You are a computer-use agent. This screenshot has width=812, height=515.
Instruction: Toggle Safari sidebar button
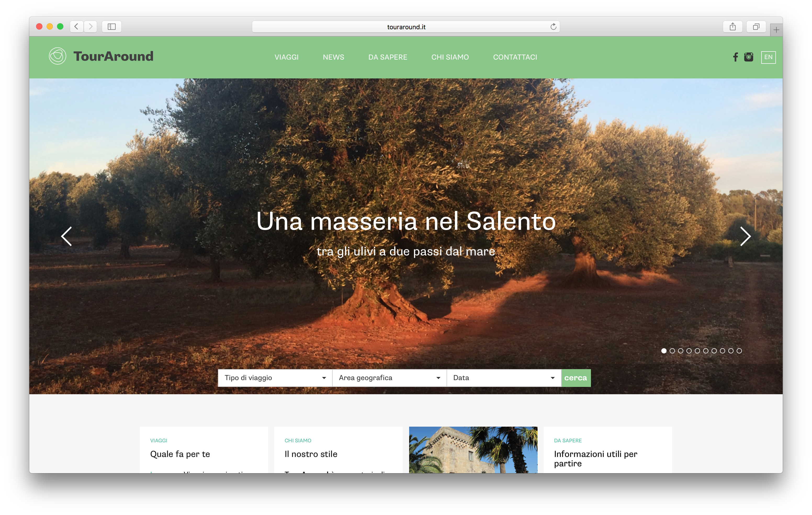pos(112,27)
